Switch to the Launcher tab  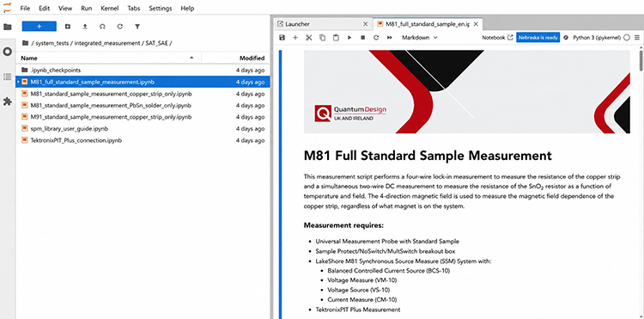(323, 24)
